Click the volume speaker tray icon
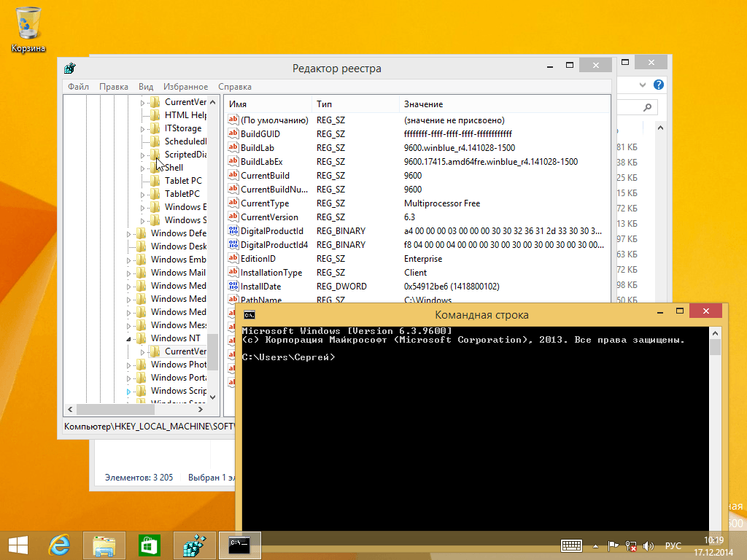This screenshot has width=747, height=560. (648, 545)
